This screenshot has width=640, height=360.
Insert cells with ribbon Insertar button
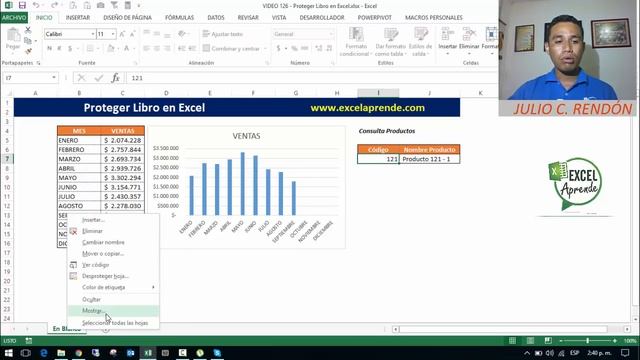click(x=447, y=42)
